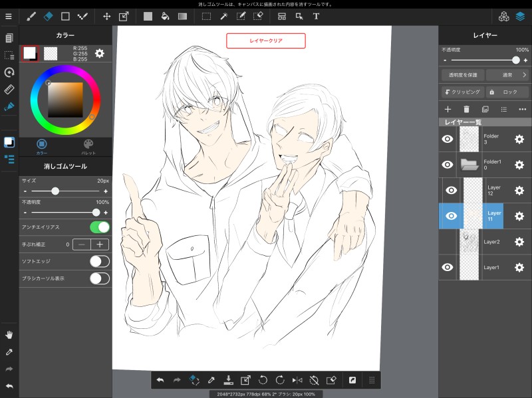The image size is (532, 398).
Task: Open the pen guide icon in left sidebar
Action: tap(9, 106)
